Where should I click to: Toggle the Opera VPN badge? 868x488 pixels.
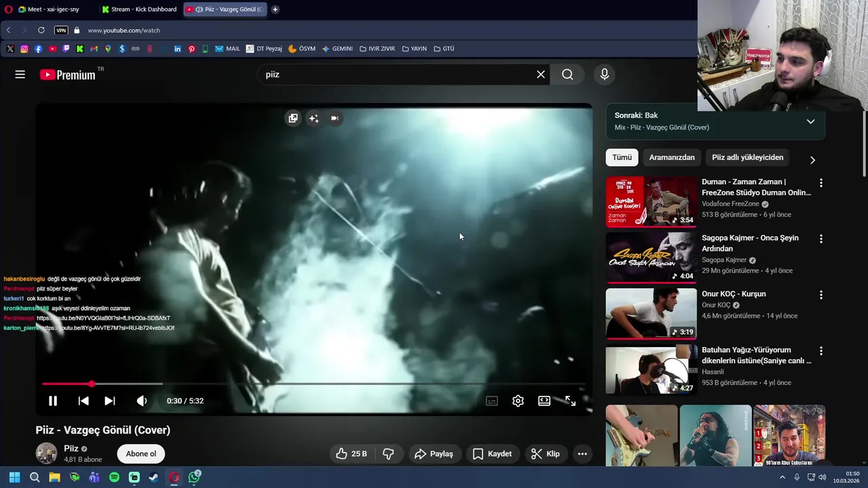coord(61,30)
